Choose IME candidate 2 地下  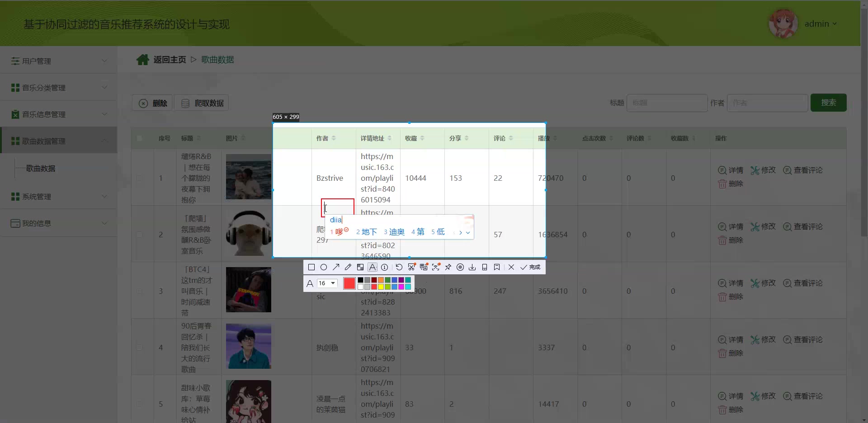(366, 232)
